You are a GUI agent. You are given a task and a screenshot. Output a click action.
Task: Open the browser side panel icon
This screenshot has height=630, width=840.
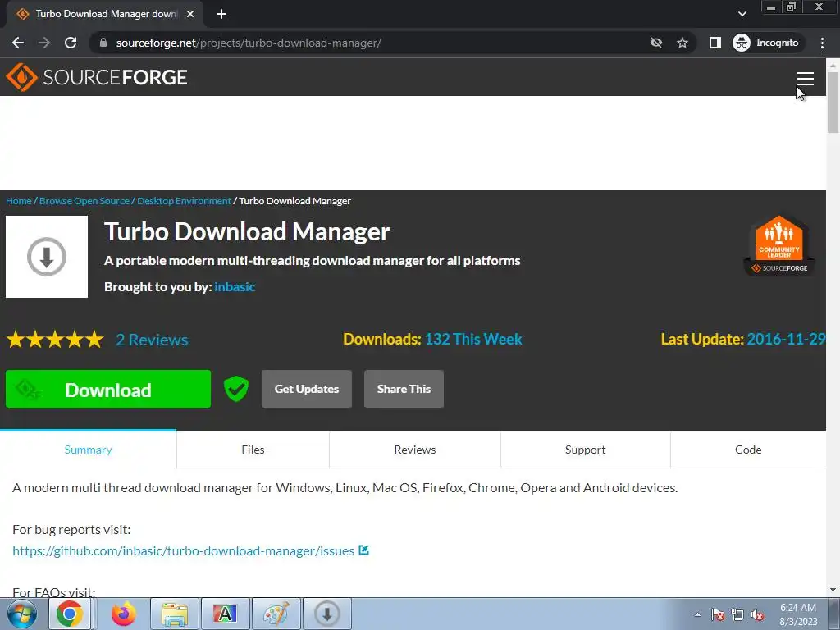click(x=714, y=43)
